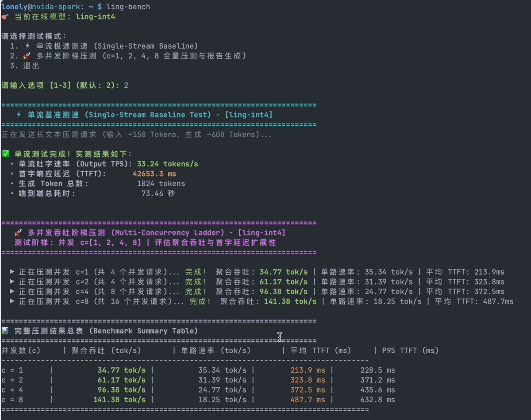531x420 pixels.
Task: Click the 'ling-bench' command at the prompt
Action: [128, 7]
